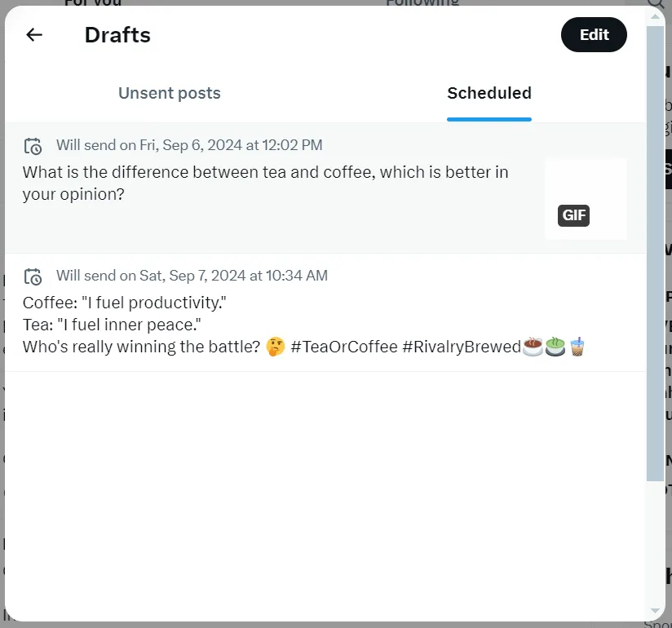Click the calendar clock icon for Sep 7 post

33,276
